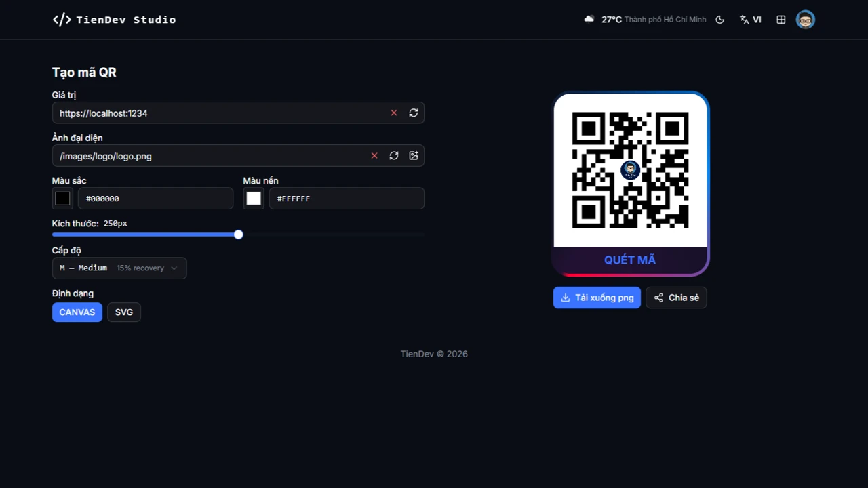
Task: Open the Cấp độ recovery level dropdown
Action: [x=119, y=268]
